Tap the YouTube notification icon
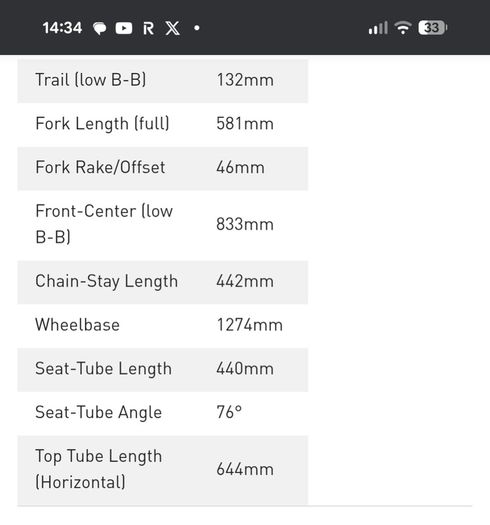490x525 pixels. 124,28
